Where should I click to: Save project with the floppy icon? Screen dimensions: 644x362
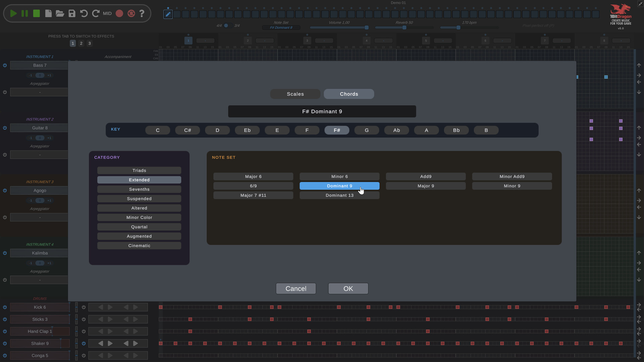point(72,13)
